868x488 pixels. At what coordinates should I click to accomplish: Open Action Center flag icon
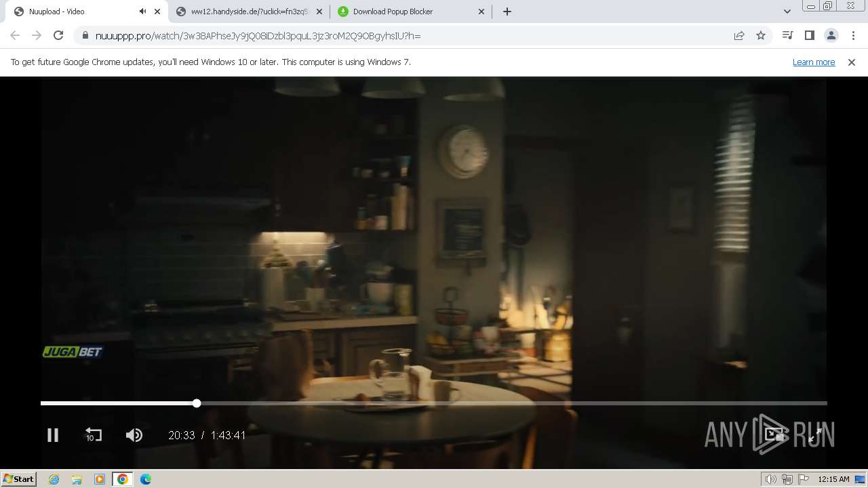[803, 479]
